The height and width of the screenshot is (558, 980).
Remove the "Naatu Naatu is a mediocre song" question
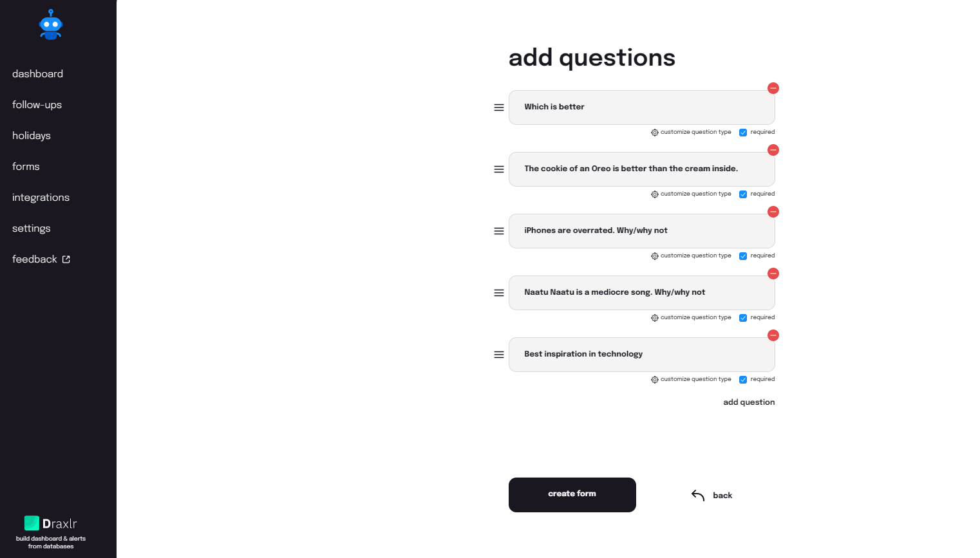point(773,274)
